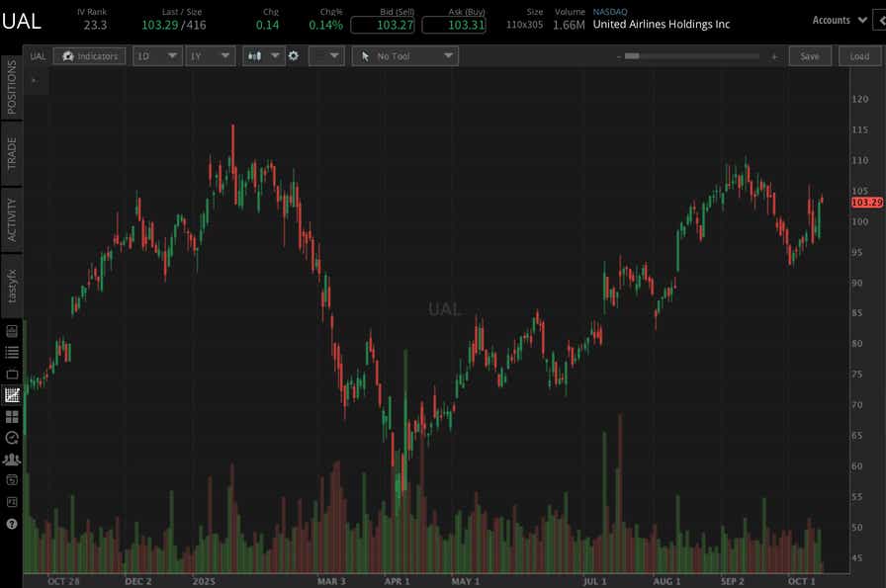886x588 pixels.
Task: Click the cursor icon in No Tool selector
Action: pyautogui.click(x=365, y=56)
